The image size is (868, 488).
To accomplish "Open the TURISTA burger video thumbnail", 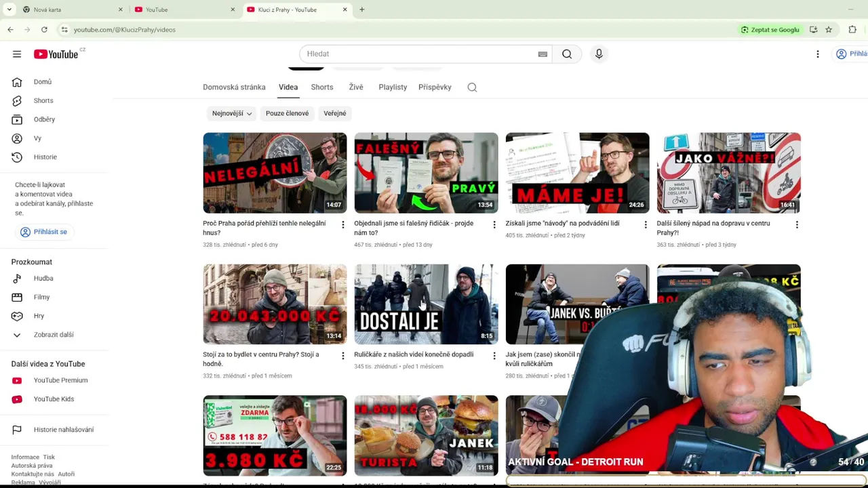I will [426, 436].
